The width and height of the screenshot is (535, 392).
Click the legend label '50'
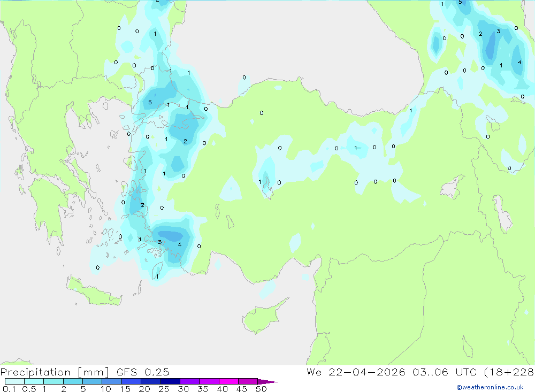click(261, 389)
